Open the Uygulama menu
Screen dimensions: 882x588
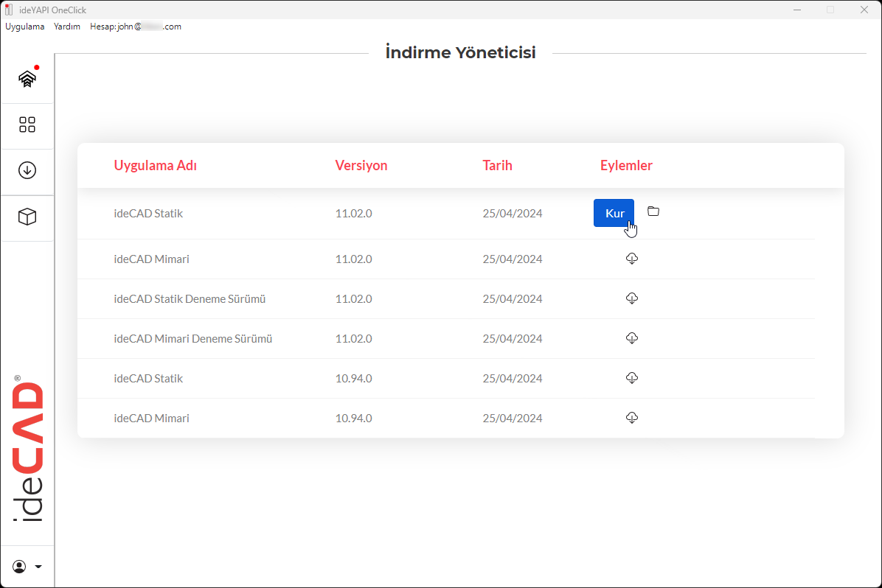tap(25, 27)
